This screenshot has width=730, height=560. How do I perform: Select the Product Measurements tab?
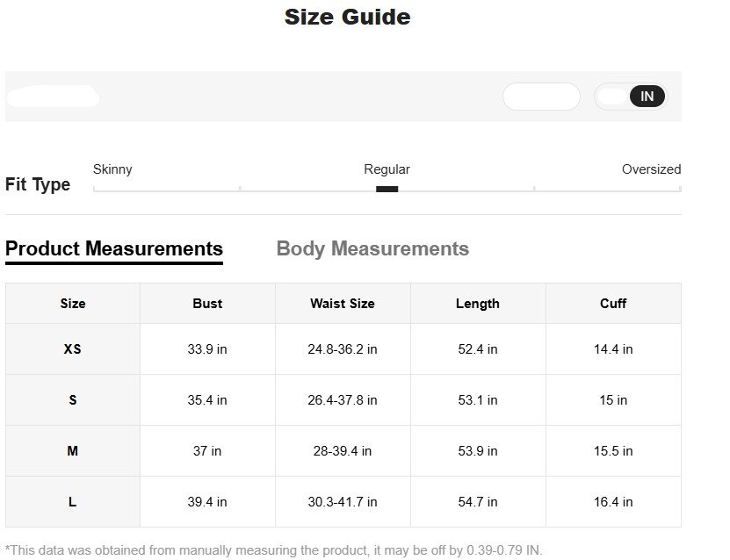[x=114, y=249]
